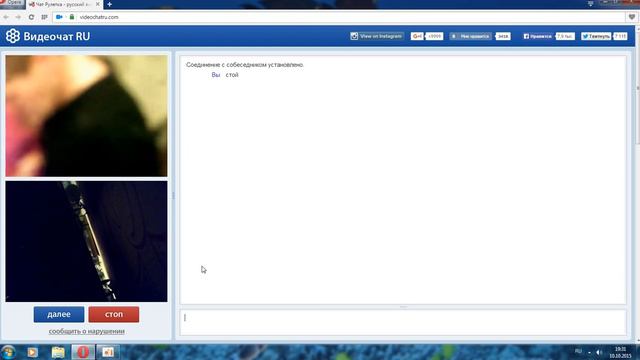Open the folder icon in Windows taskbar

tap(58, 352)
